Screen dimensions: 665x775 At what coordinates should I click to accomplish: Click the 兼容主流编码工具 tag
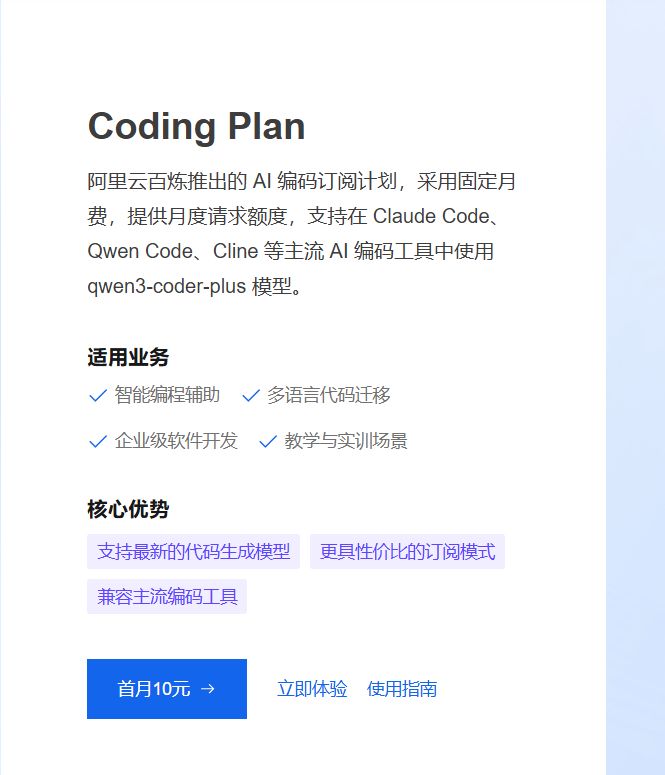[x=167, y=597]
